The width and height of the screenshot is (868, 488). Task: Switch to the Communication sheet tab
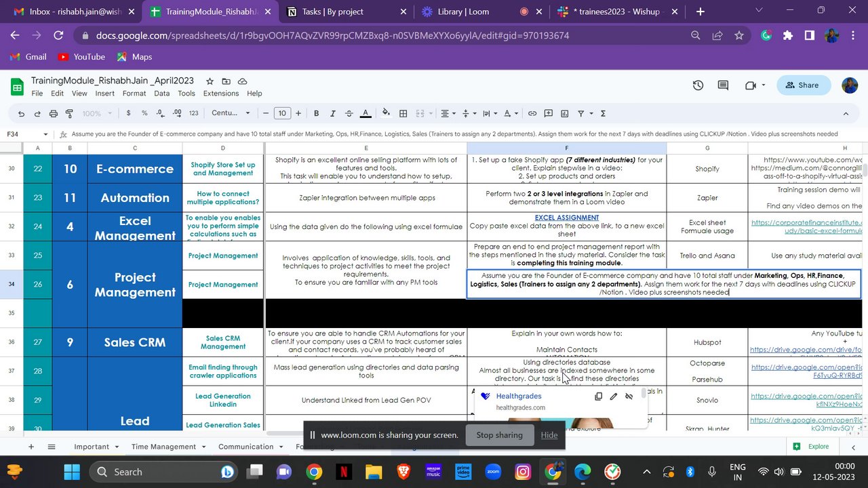246,447
